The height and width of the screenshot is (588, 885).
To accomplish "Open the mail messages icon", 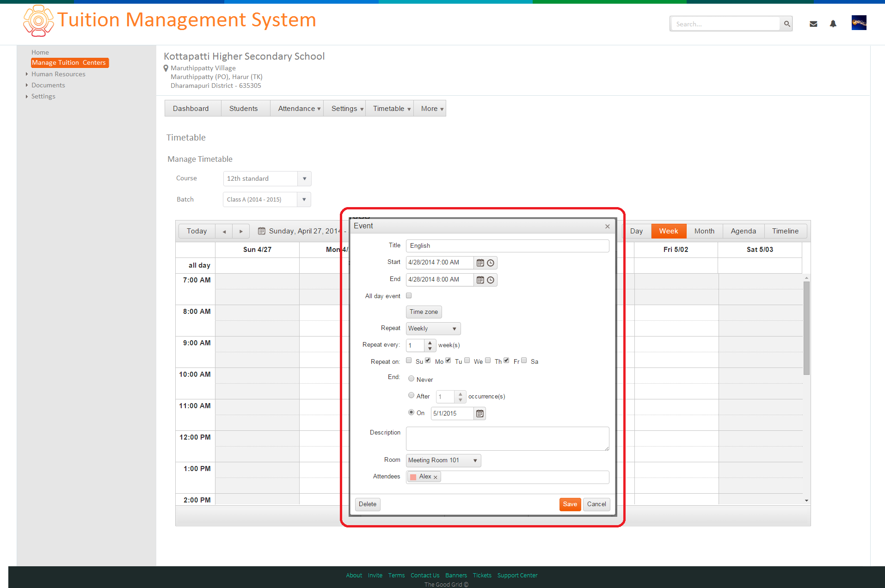I will point(813,24).
